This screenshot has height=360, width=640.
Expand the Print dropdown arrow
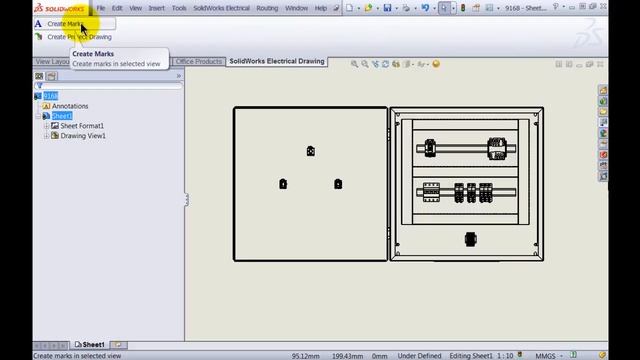415,8
